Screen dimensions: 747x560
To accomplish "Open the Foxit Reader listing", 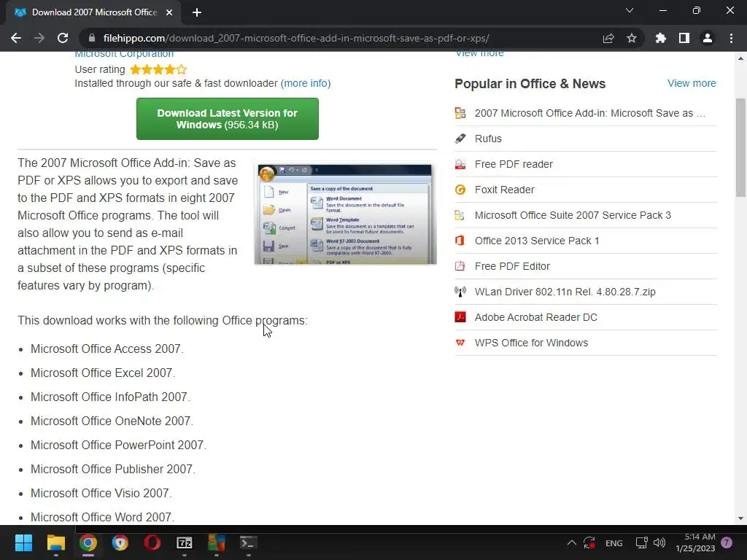I will click(505, 190).
